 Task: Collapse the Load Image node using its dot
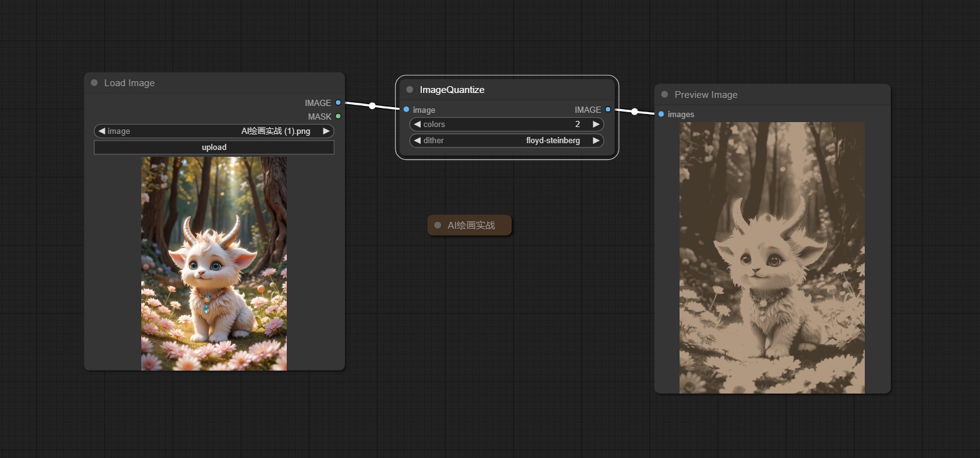94,83
